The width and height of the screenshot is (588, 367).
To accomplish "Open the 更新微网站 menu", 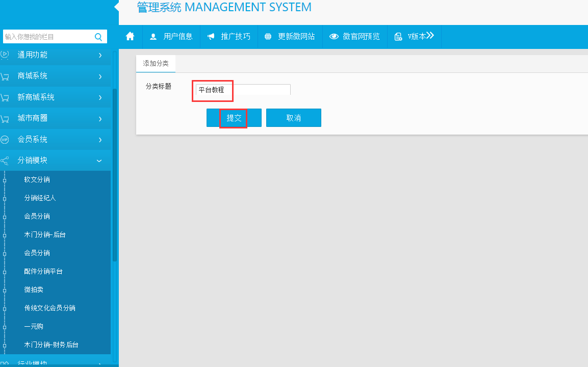I will coord(290,36).
